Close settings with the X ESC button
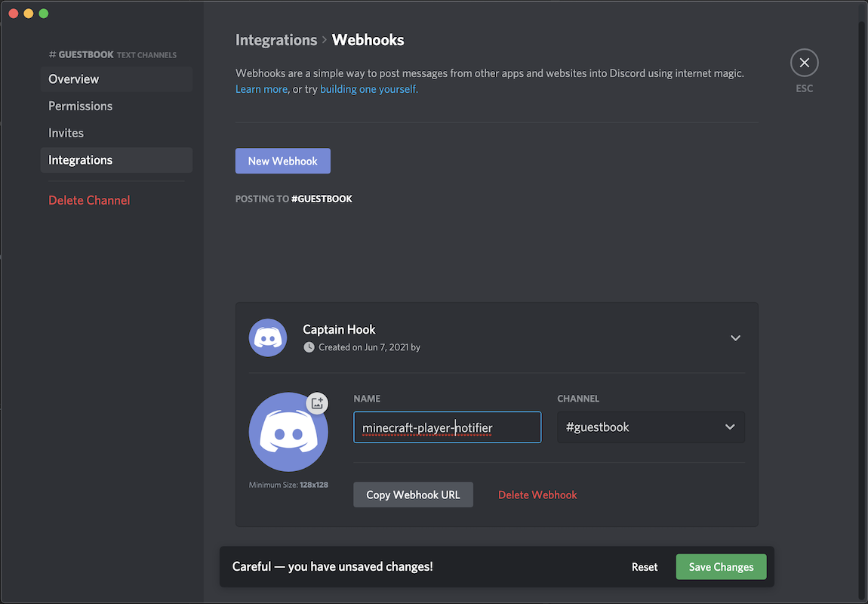 804,63
